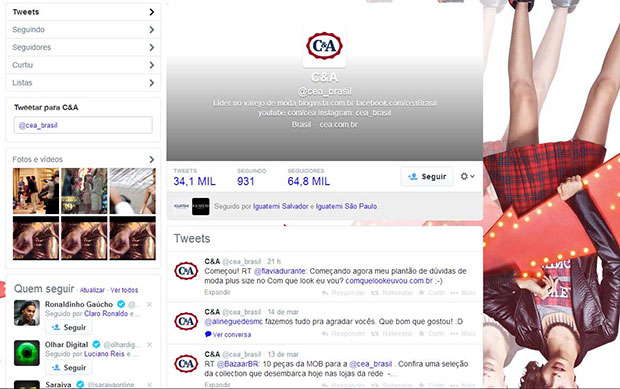620x389 pixels.
Task: Open the Listas sidebar menu item
Action: pos(83,83)
